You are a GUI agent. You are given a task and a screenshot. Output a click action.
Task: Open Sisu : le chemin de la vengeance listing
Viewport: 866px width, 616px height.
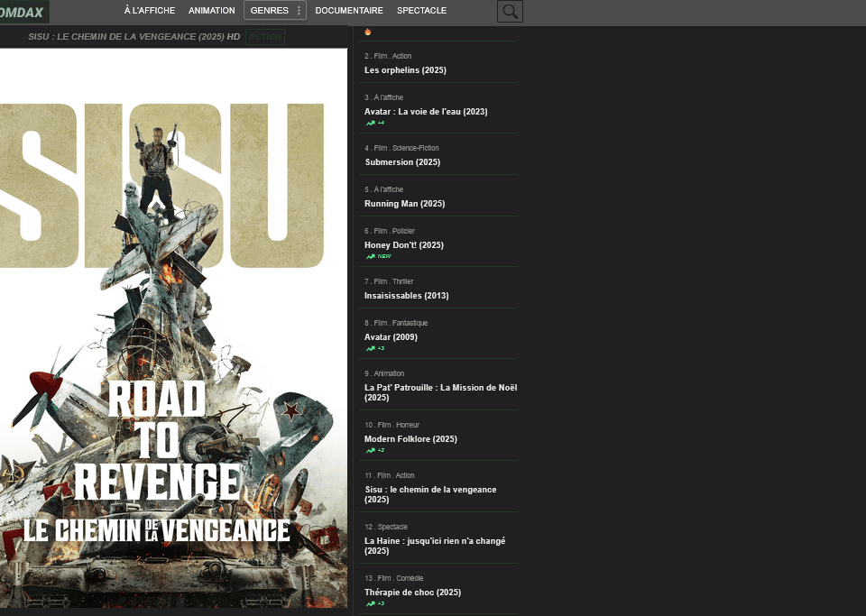(429, 493)
